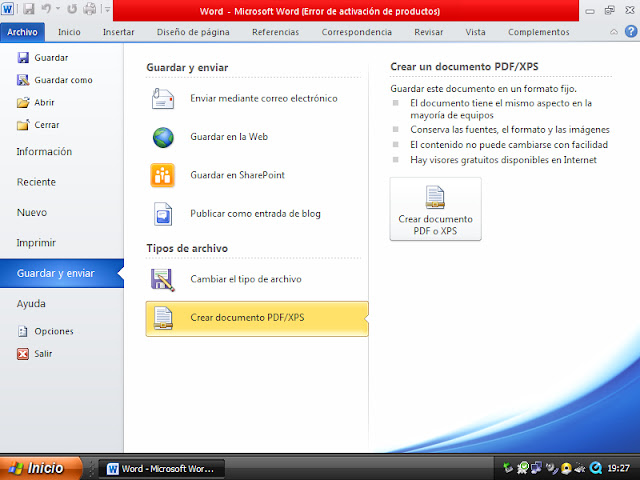
Task: Switch to the Vista tab
Action: (x=476, y=32)
